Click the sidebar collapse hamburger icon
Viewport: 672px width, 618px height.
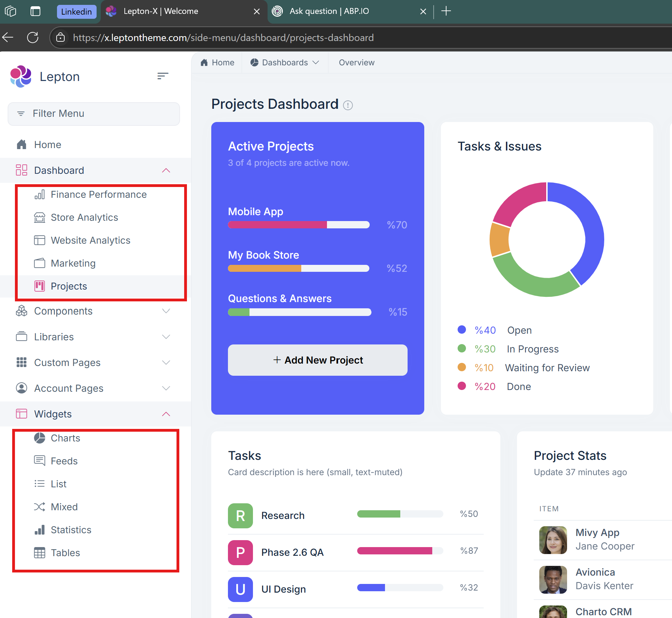pos(163,76)
